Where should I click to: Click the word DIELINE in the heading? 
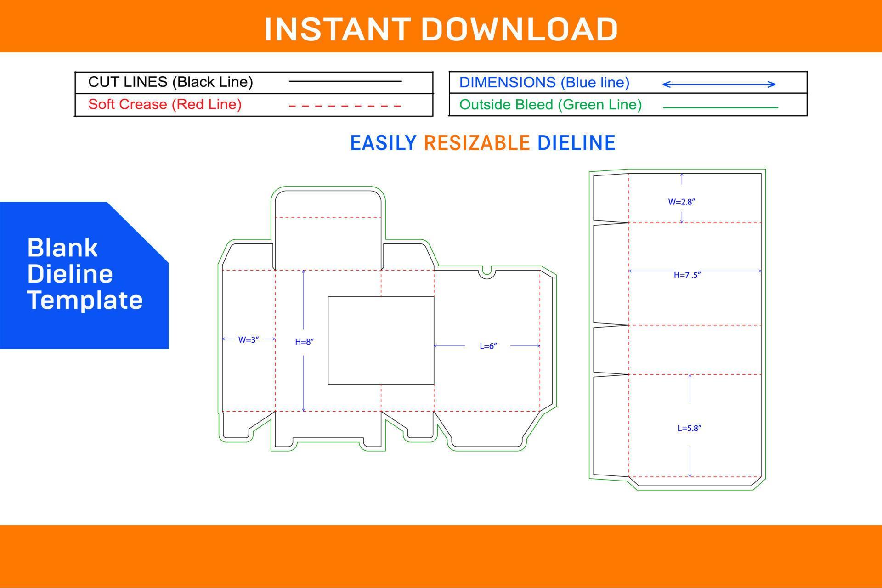click(x=576, y=143)
